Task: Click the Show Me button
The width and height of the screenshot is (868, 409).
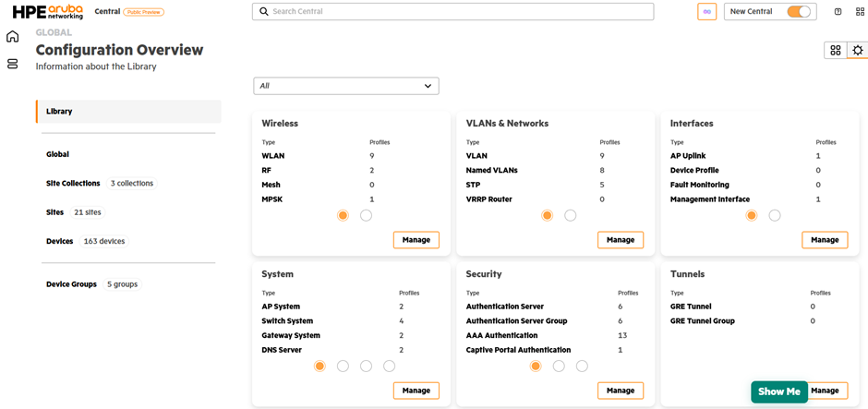Action: [x=778, y=391]
